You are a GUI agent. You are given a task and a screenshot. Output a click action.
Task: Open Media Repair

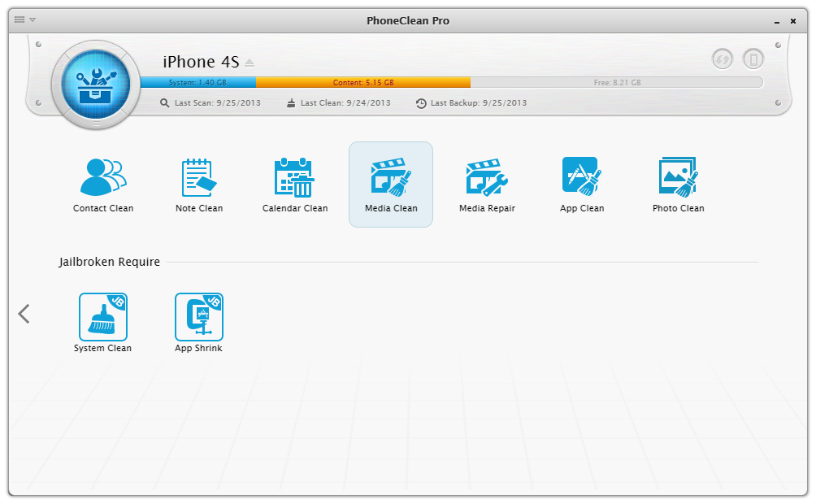[487, 185]
